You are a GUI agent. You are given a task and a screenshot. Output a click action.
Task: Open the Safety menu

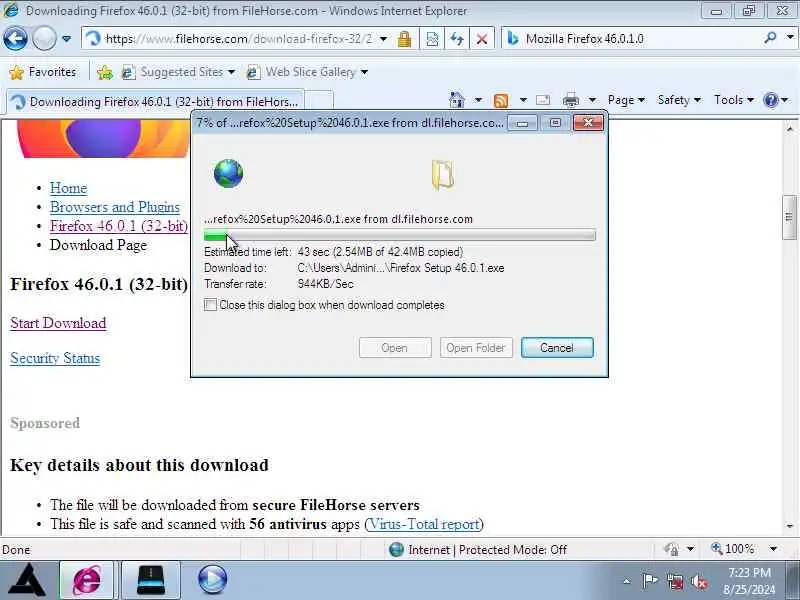(x=679, y=100)
